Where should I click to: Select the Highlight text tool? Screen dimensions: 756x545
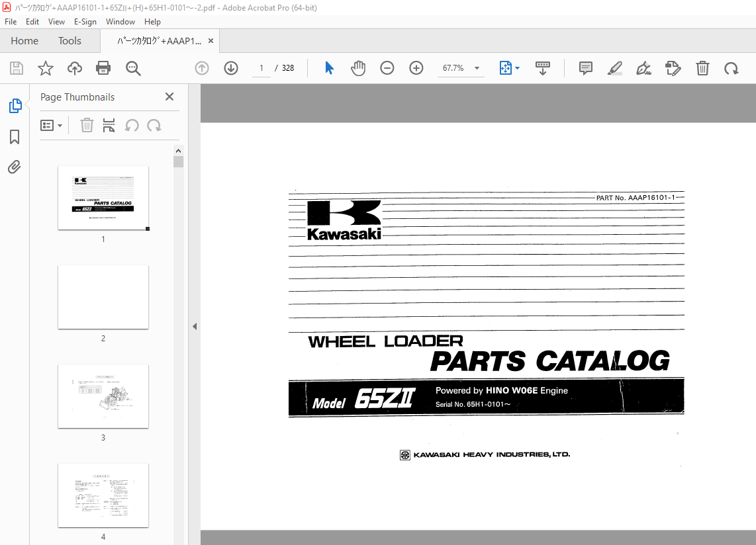pyautogui.click(x=615, y=68)
